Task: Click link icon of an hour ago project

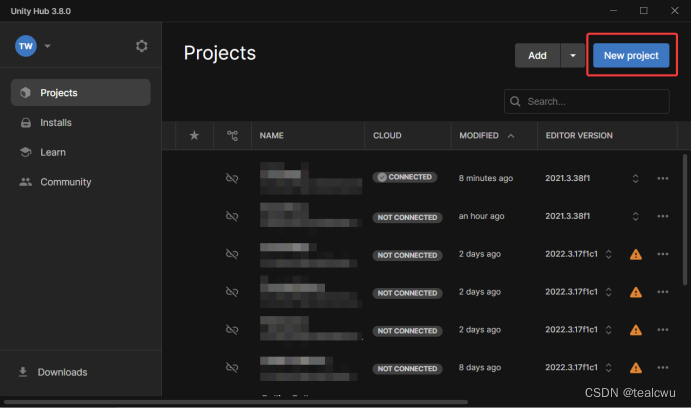Action: point(232,216)
